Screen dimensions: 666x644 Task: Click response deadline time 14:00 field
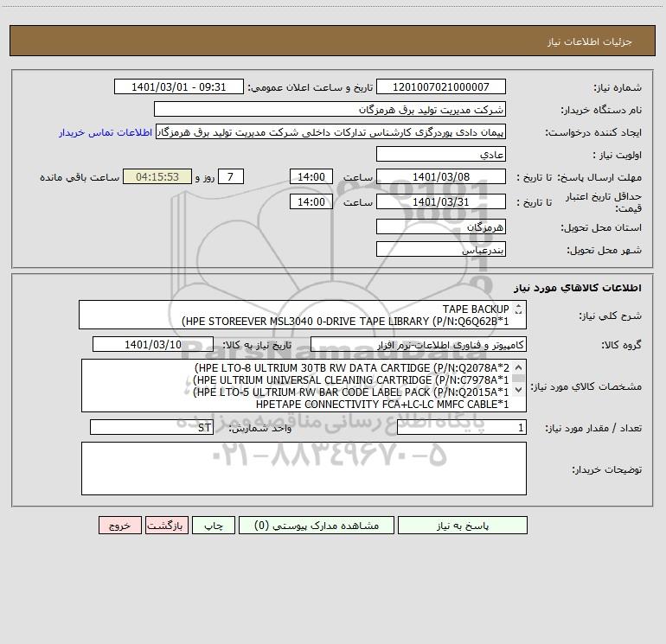click(x=311, y=176)
